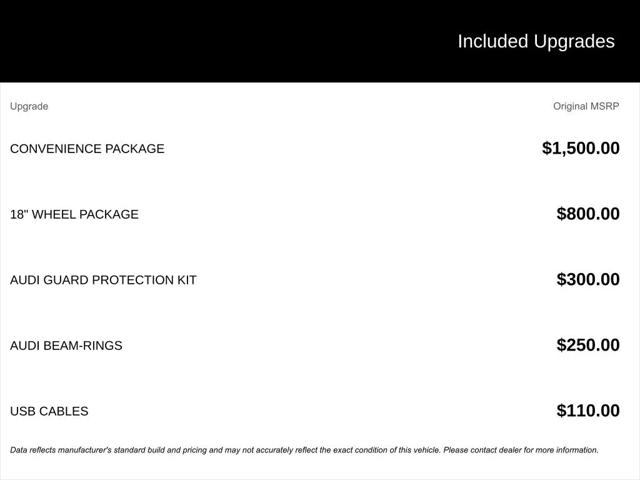Click the $250.00 MSRP value

tap(588, 345)
